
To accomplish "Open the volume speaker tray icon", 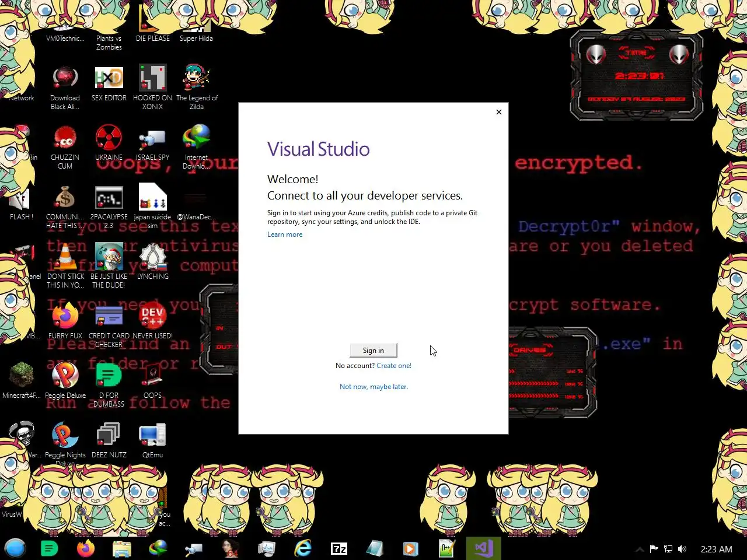I will (x=682, y=549).
